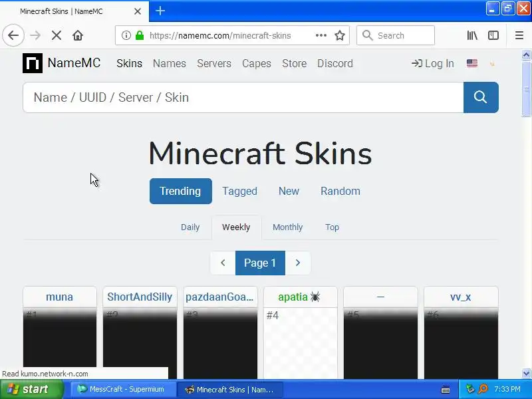
Task: Open the browser home page icon
Action: click(78, 35)
